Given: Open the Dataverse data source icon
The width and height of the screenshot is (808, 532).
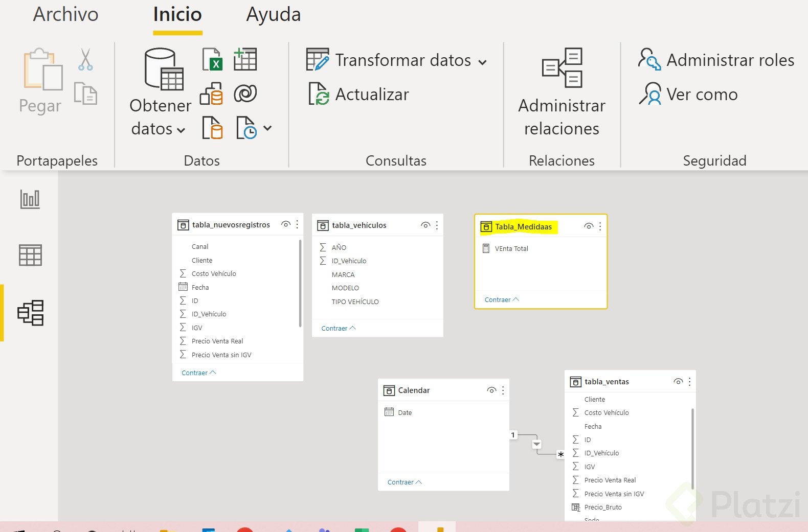Looking at the screenshot, I should click(x=245, y=94).
